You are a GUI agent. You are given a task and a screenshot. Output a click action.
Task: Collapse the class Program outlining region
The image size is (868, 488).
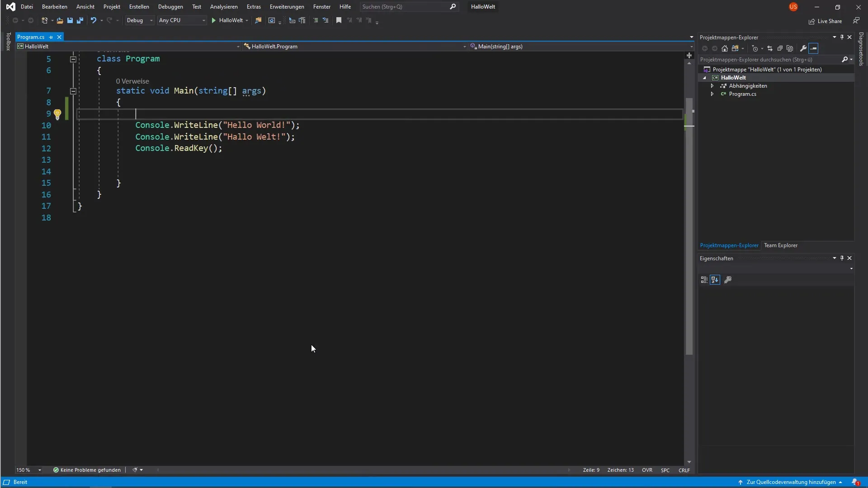click(73, 59)
